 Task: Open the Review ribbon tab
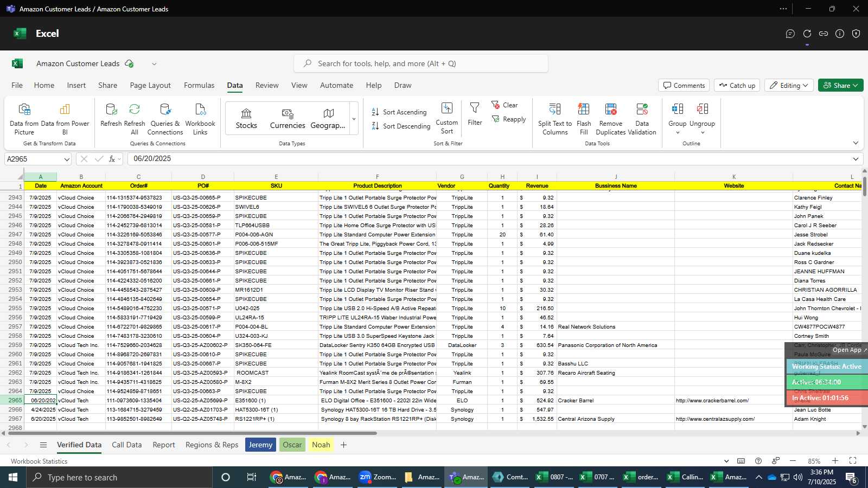pos(267,86)
